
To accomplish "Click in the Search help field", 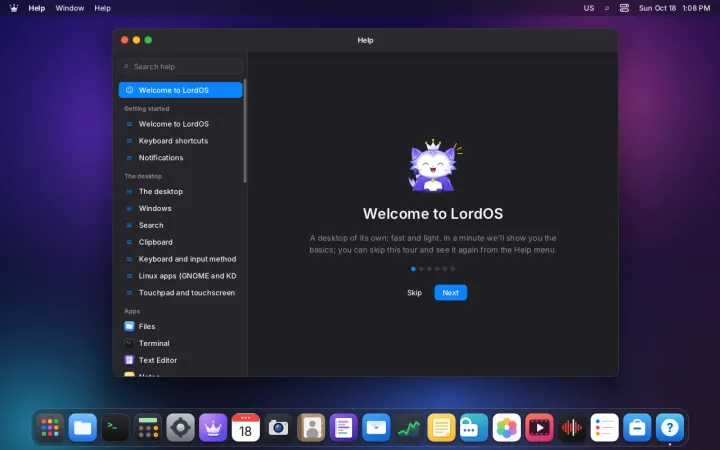I will point(180,67).
